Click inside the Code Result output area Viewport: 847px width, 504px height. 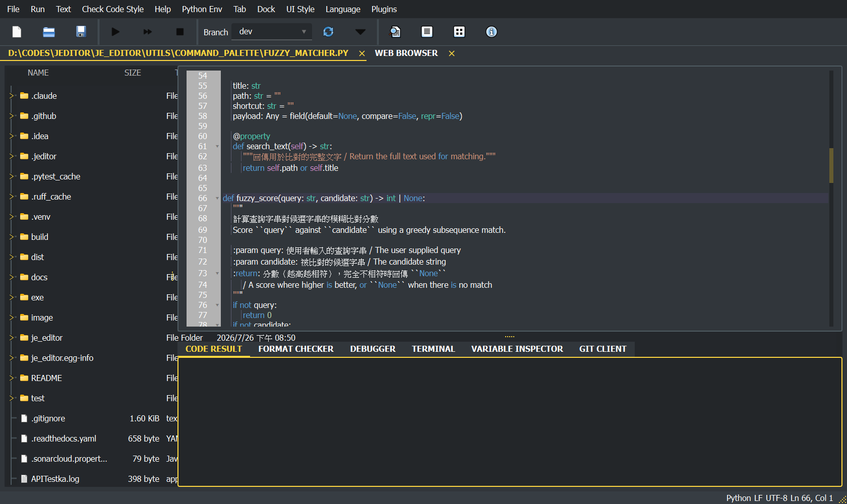point(510,422)
